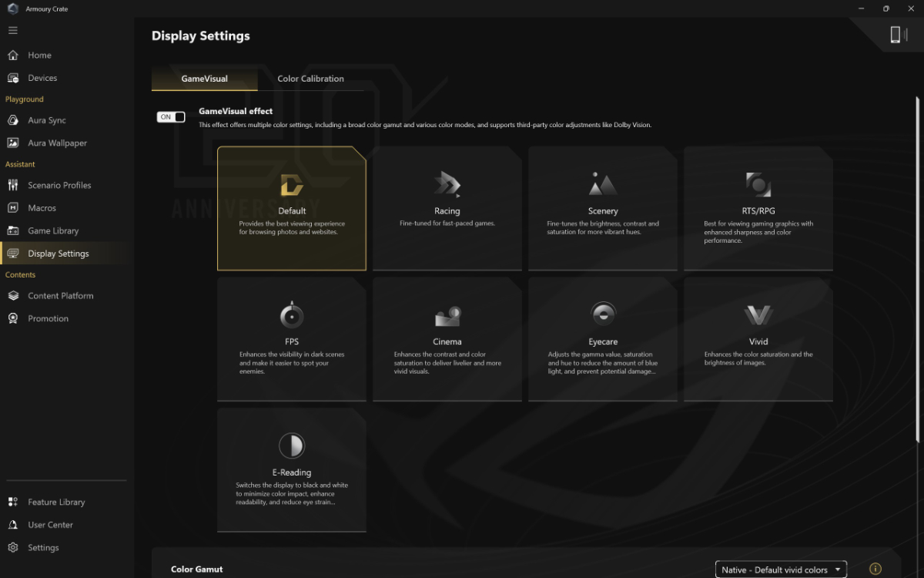
Task: Select the Cinema camera icon
Action: pyautogui.click(x=447, y=316)
